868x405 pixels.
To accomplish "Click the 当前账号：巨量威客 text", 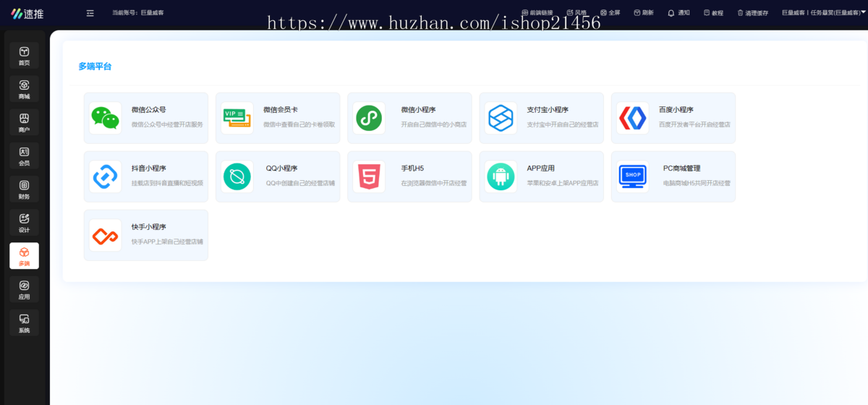I will 137,13.
